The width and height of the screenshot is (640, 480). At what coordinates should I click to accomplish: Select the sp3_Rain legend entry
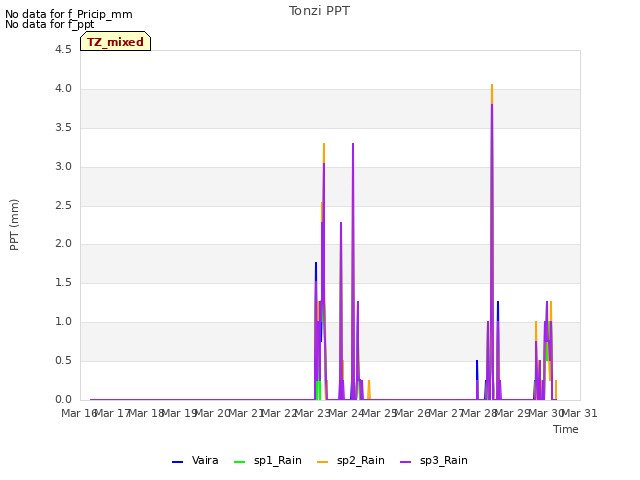pyautogui.click(x=434, y=460)
